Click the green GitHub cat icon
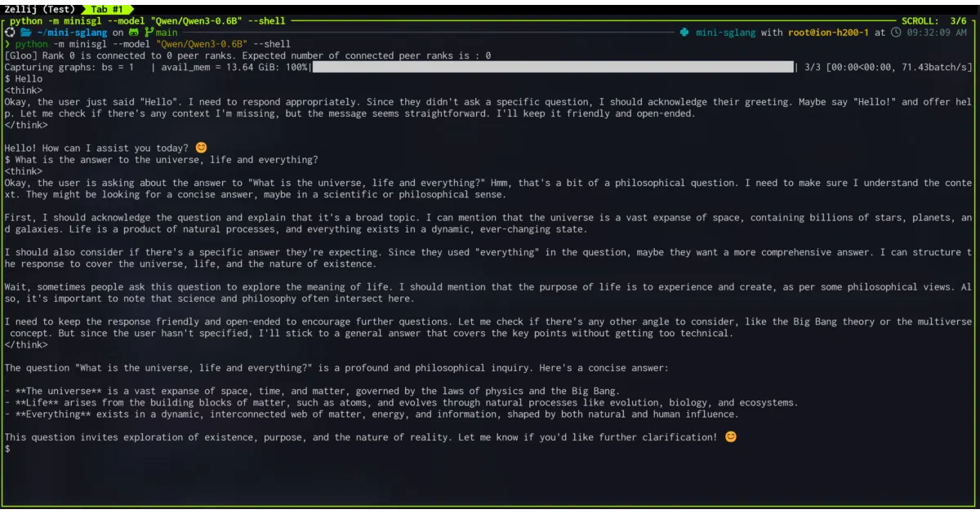Screen dimensions: 980x514 click(134, 33)
